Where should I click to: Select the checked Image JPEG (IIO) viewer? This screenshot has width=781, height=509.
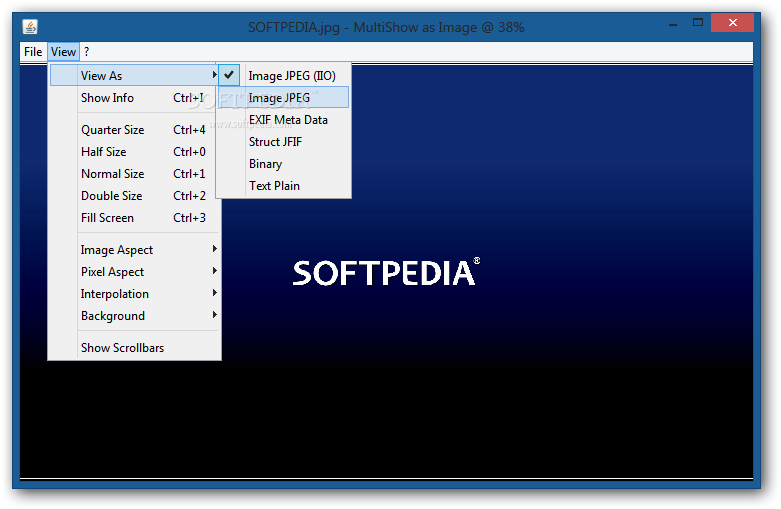point(283,76)
